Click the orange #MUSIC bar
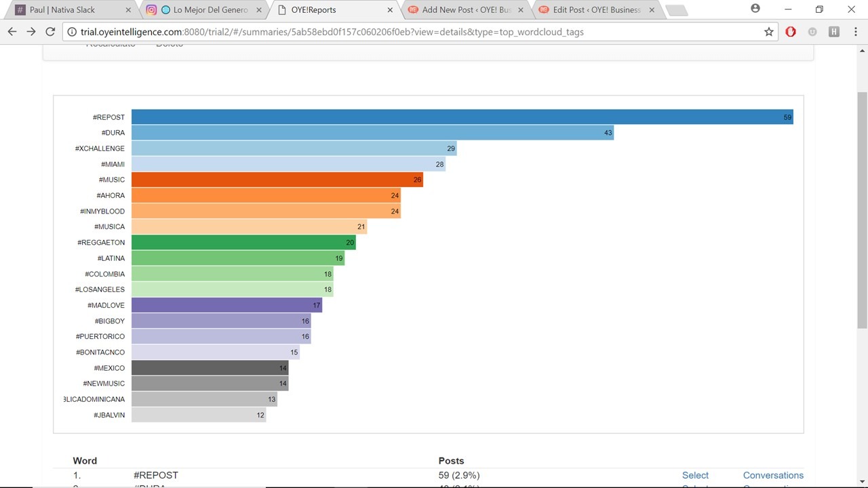This screenshot has width=868, height=488. pos(277,180)
